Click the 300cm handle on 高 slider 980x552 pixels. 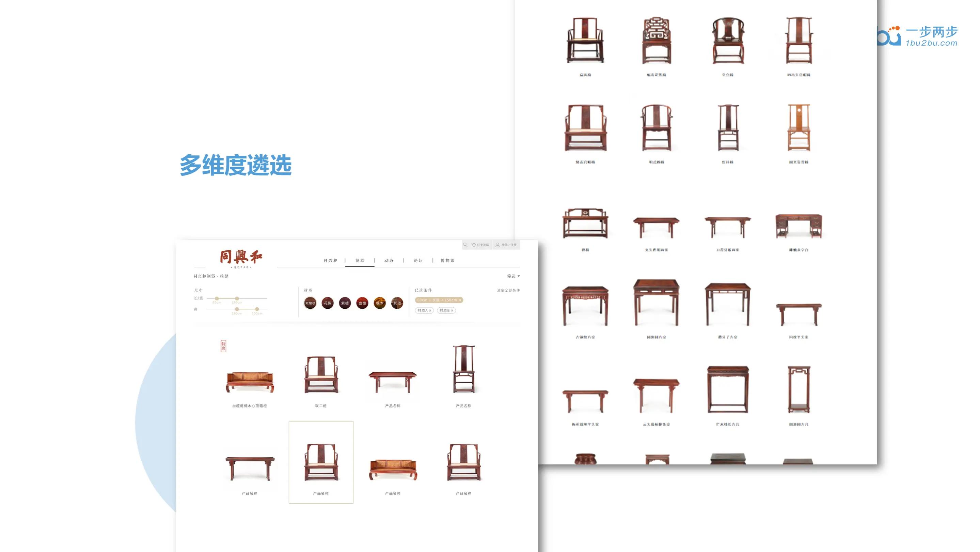(257, 309)
